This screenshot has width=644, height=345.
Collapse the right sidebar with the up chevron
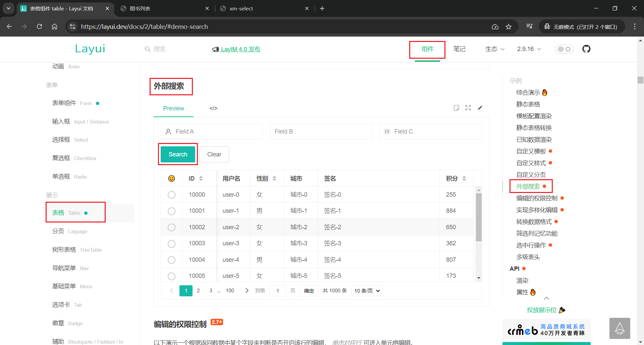[546, 298]
